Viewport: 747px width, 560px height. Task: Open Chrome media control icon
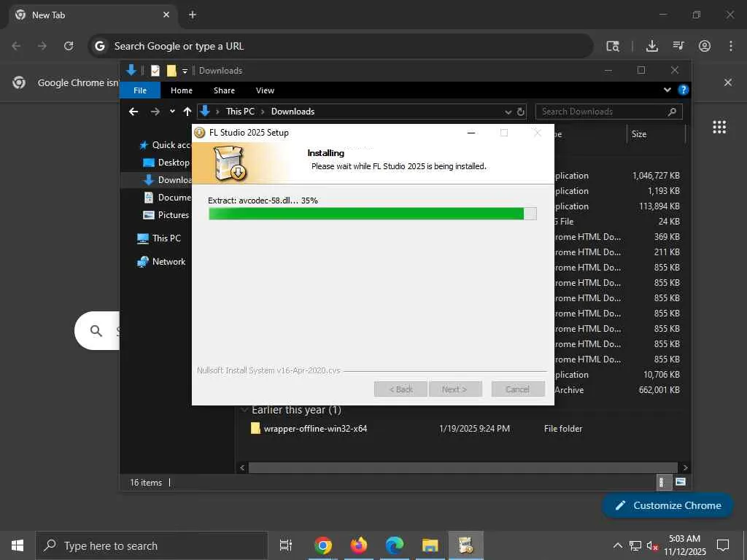point(678,46)
